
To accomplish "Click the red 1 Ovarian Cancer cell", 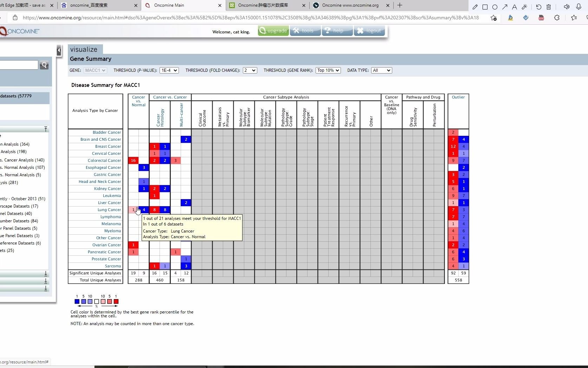I will [x=133, y=245].
